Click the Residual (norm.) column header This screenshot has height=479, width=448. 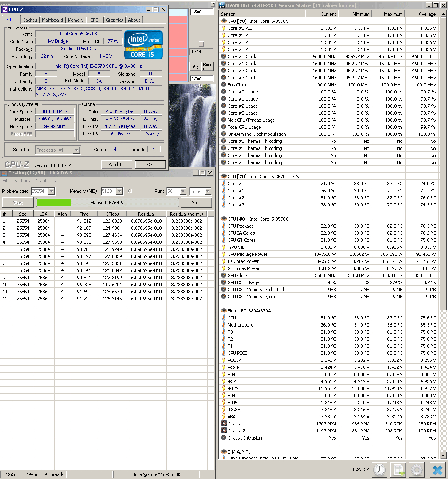point(186,214)
